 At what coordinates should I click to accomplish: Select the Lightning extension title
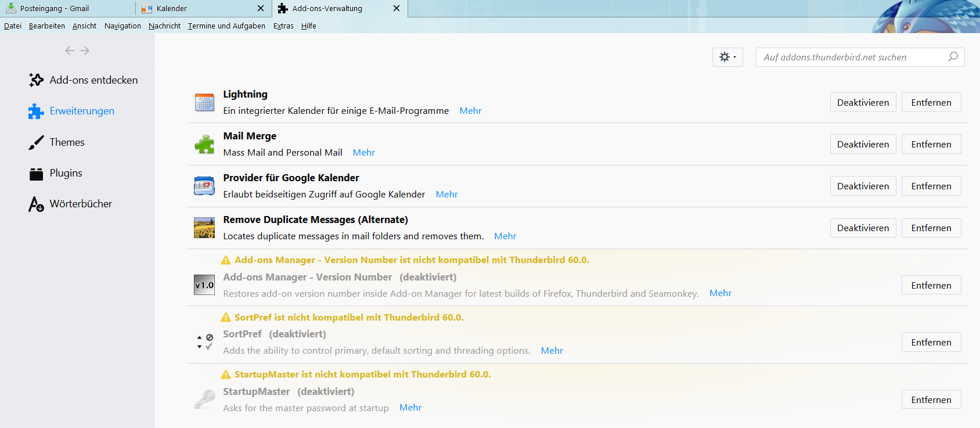(246, 94)
